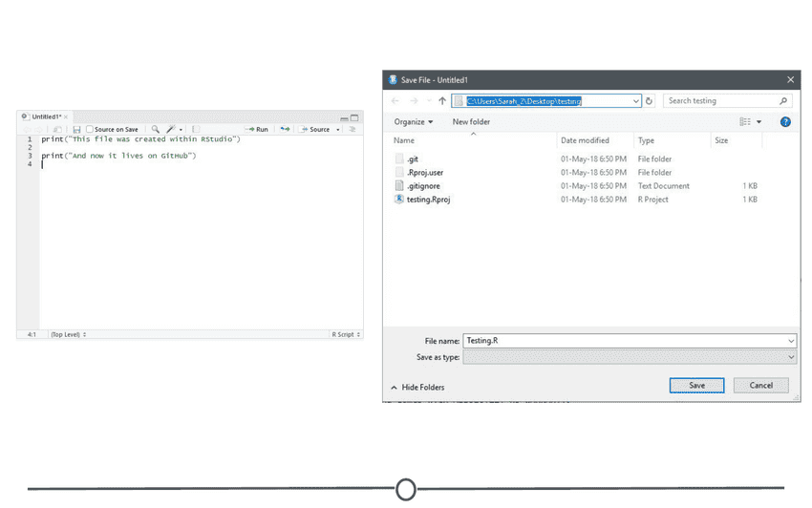Click the search magnifier in Search testing
The width and height of the screenshot is (812, 508).
783,101
